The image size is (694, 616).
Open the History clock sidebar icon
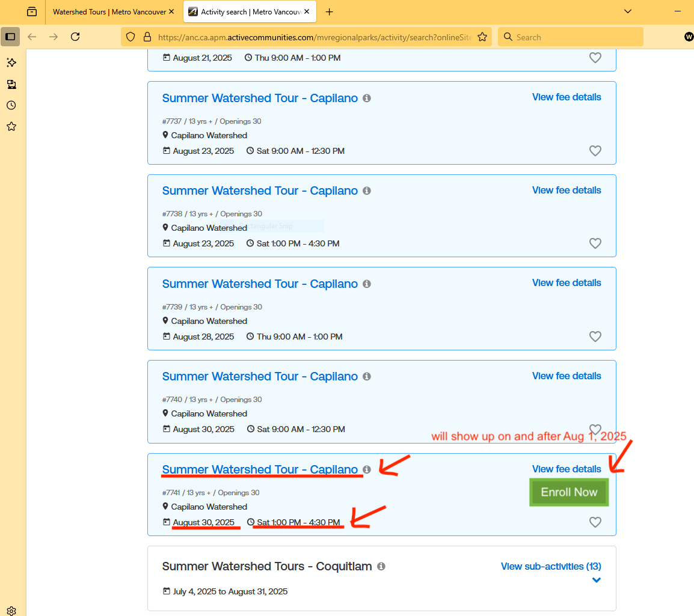pyautogui.click(x=11, y=105)
